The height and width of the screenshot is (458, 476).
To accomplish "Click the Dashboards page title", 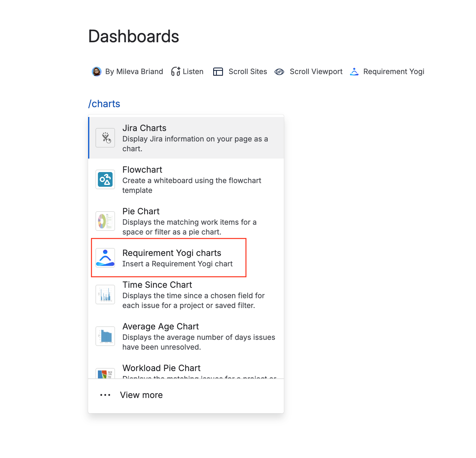I will point(134,36).
